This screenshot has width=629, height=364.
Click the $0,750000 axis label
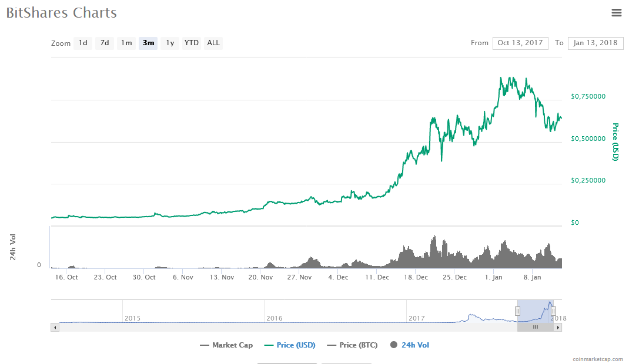click(588, 96)
